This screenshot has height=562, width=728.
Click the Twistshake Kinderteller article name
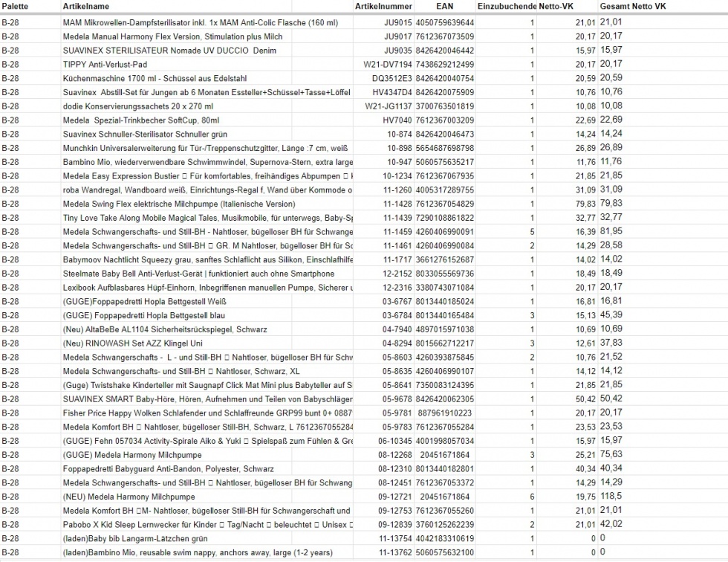tap(208, 384)
